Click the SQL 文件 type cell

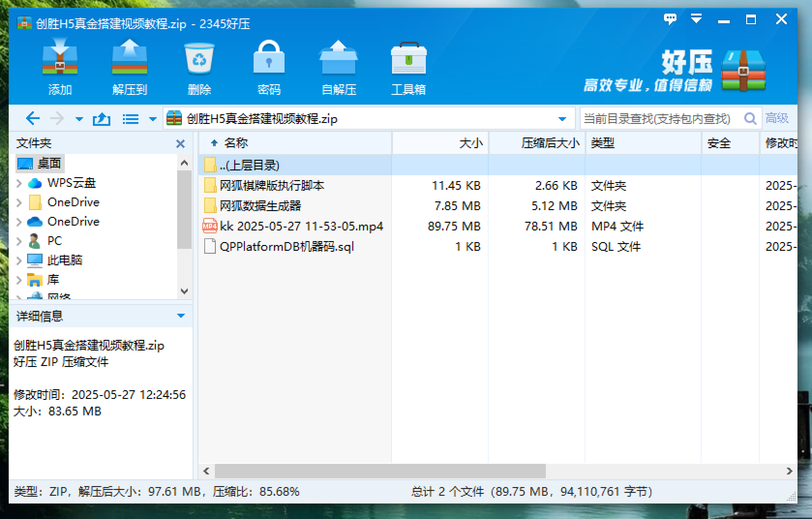(616, 246)
